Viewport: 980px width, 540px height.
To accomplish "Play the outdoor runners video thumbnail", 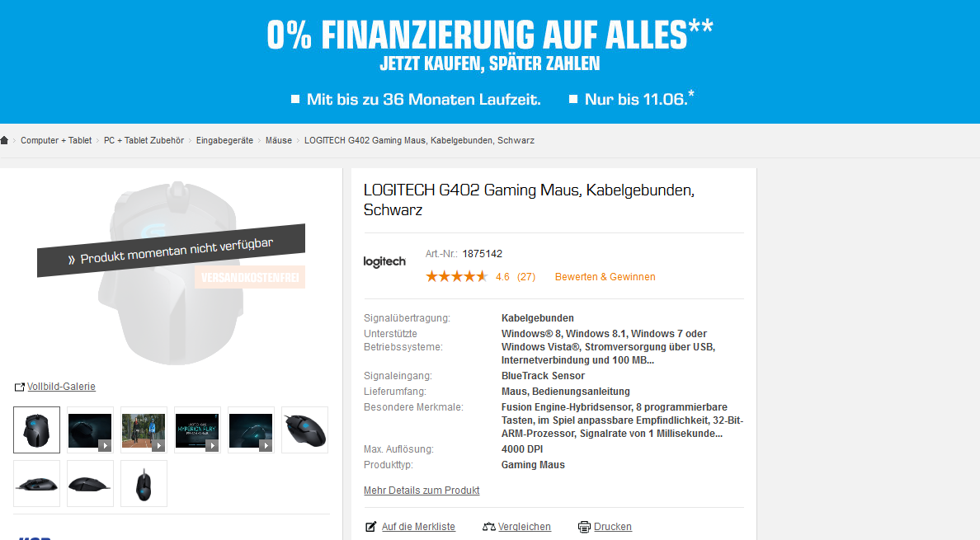I will point(144,430).
